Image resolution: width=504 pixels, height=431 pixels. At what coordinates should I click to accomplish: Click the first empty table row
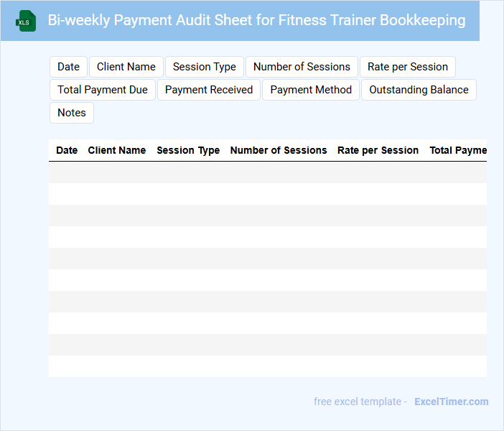click(268, 172)
